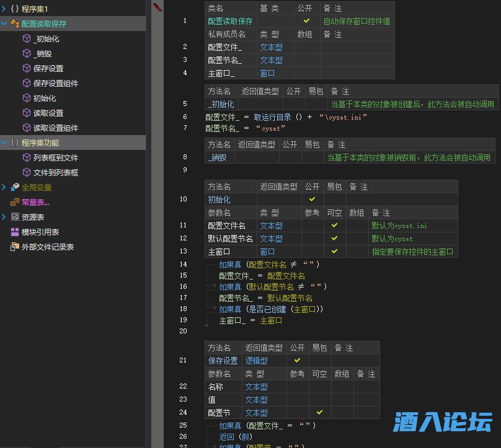This screenshot has height=448, width=501.
Task: Click the 配置读取保存 class icon
Action: pos(15,24)
